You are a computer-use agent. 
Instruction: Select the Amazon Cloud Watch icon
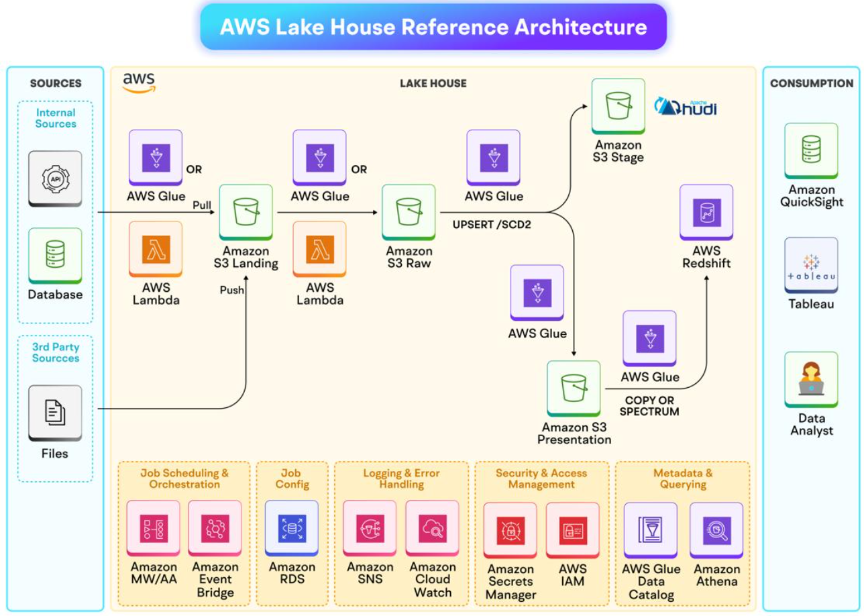coord(432,529)
